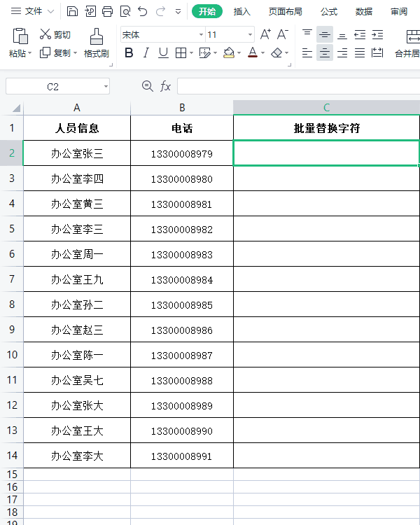
Task: Click the select-all corner triangle
Action: pyautogui.click(x=15, y=108)
